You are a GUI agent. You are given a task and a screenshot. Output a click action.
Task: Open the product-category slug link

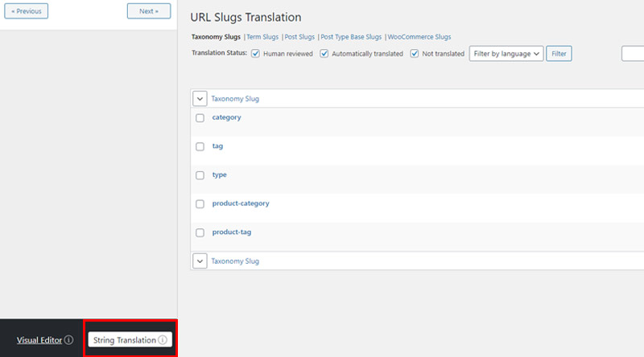241,203
